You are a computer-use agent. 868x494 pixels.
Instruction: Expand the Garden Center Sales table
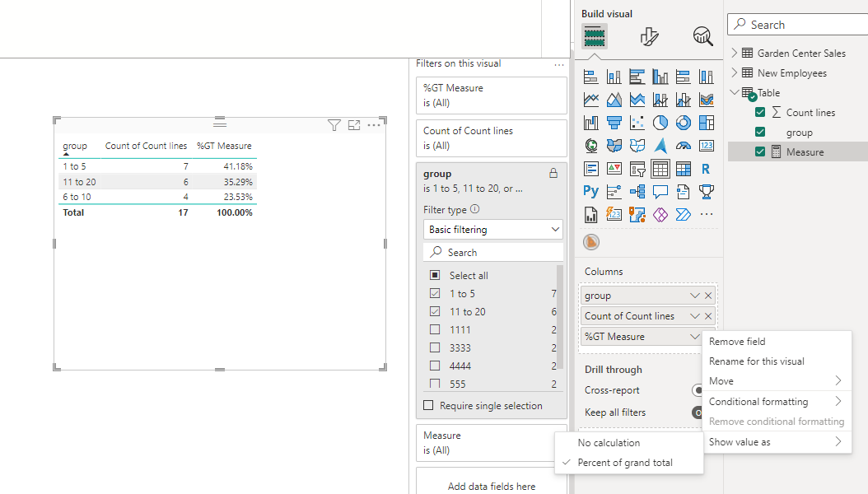[735, 53]
